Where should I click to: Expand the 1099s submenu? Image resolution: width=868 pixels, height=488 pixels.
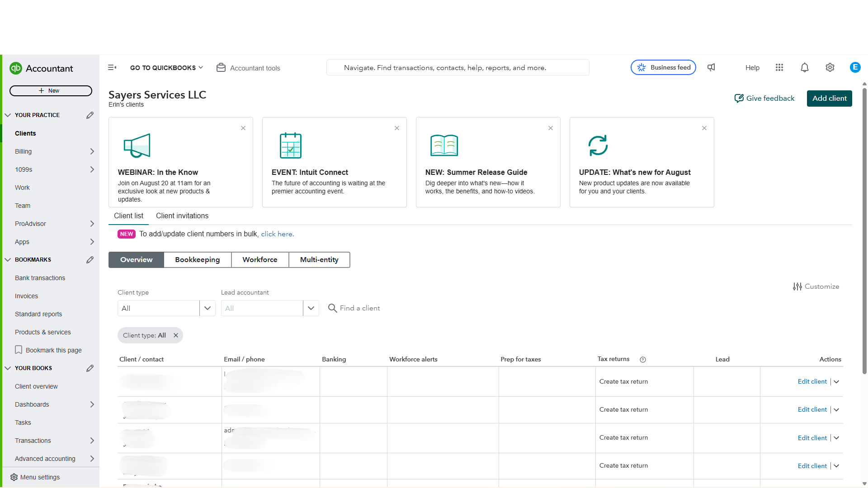[x=92, y=169]
